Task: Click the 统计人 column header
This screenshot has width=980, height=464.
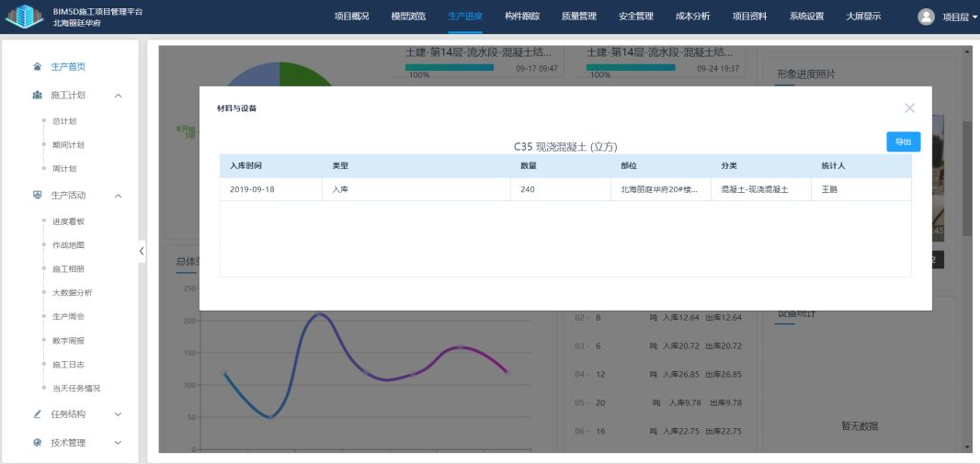Action: (861, 166)
